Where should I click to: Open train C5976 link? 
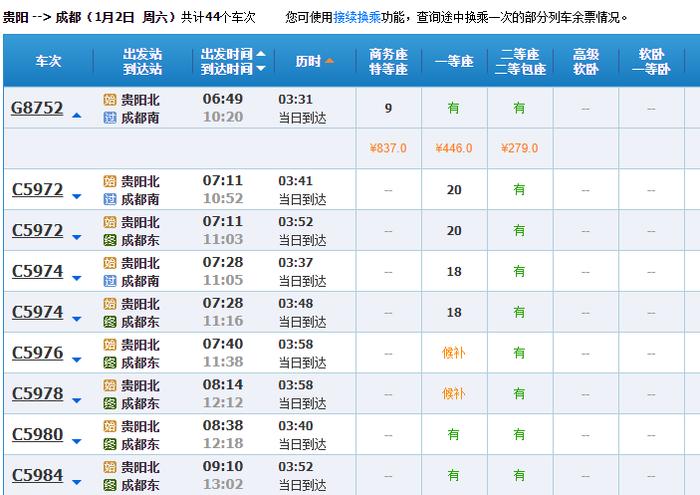(38, 353)
